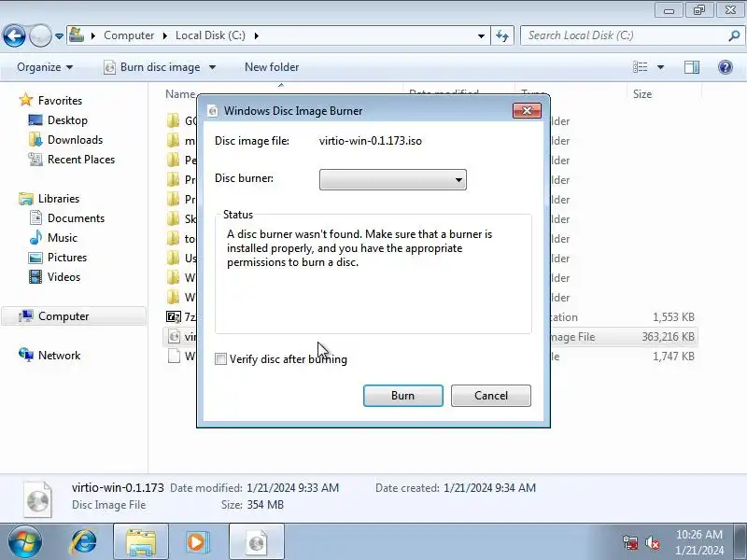The height and width of the screenshot is (560, 747).
Task: Open Desktop in the Favorites list
Action: 58,120
